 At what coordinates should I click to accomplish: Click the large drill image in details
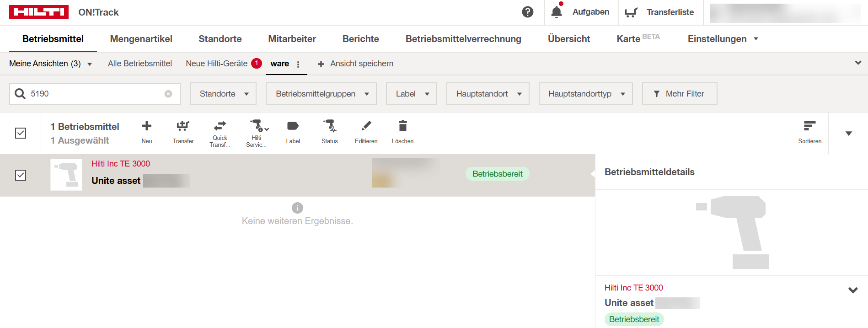tap(733, 232)
